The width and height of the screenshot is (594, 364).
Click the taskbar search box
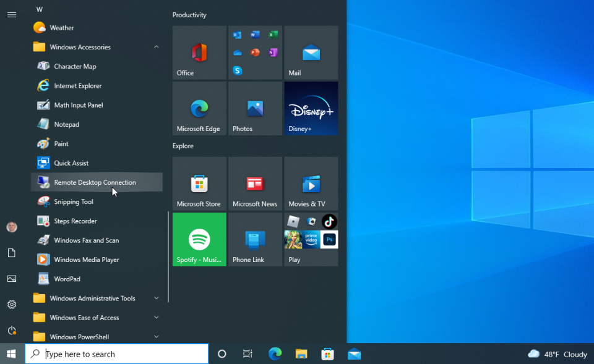[118, 354]
